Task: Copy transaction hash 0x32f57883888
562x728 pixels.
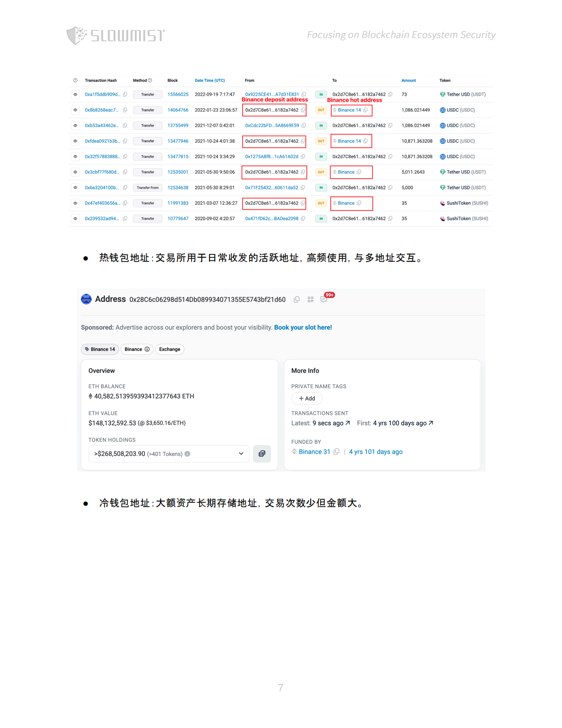Action: coord(125,157)
